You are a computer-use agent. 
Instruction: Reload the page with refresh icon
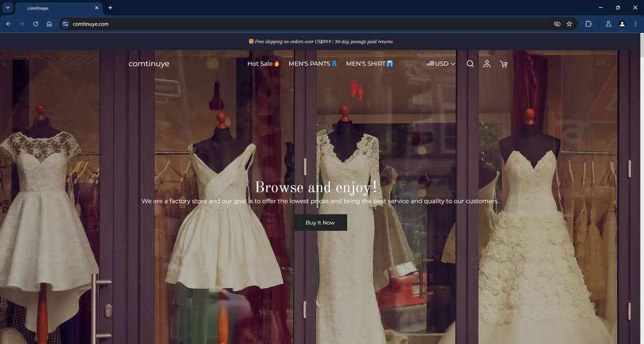(35, 24)
